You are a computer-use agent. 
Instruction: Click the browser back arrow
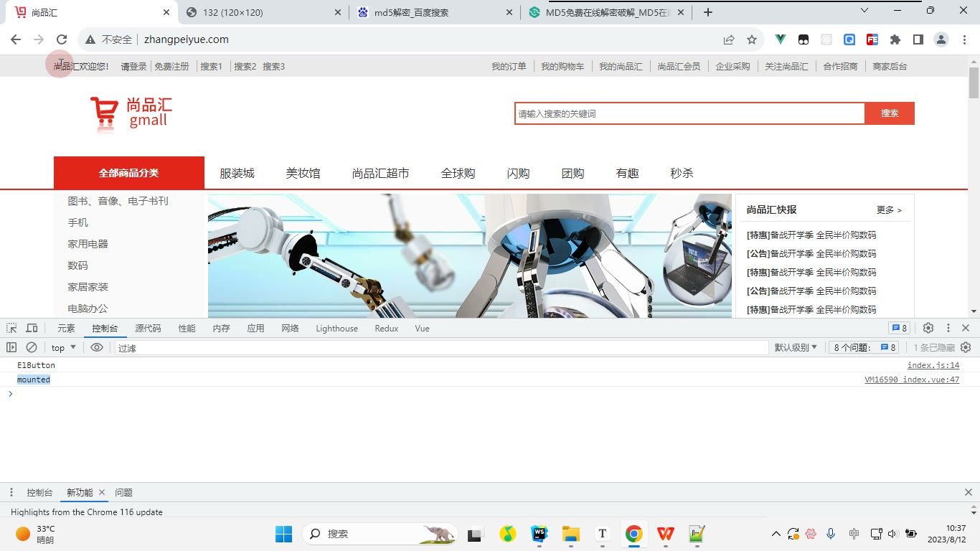(16, 39)
